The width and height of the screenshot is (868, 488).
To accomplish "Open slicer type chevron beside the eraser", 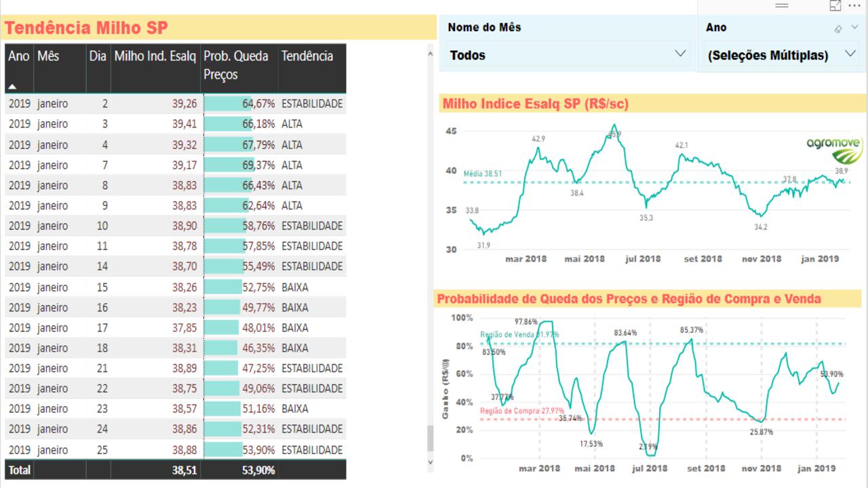I will pos(854,28).
